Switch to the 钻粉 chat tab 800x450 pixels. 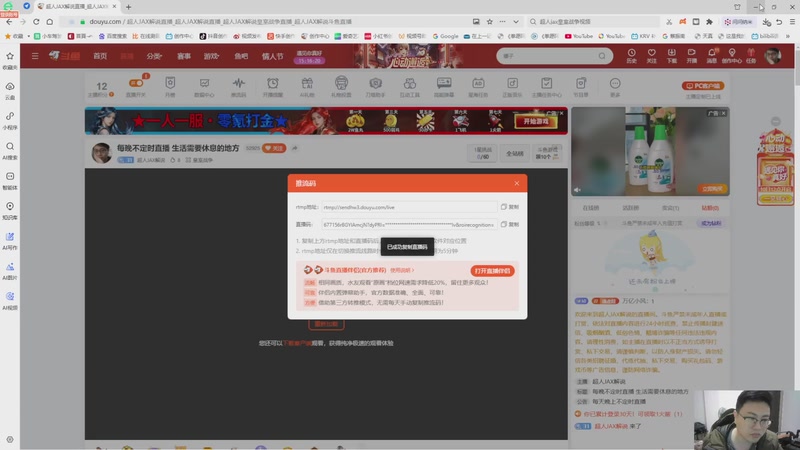pyautogui.click(x=710, y=208)
